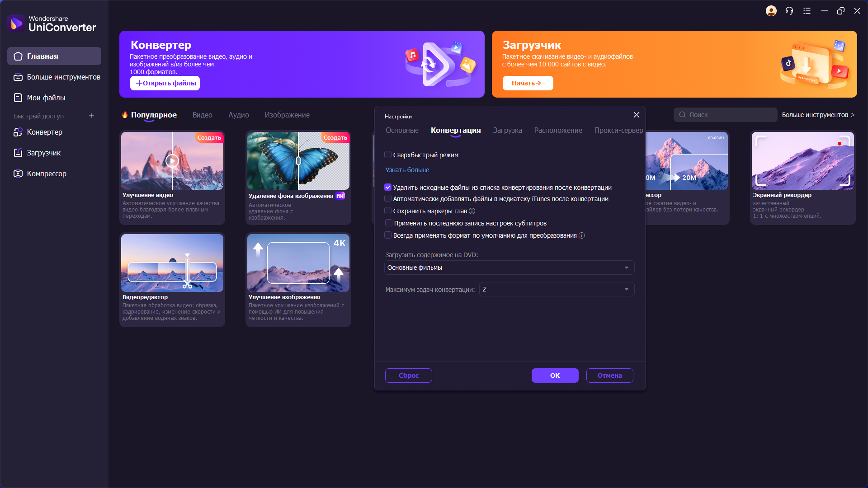Click the Мои файлы sidebar icon
This screenshot has height=488, width=868.
point(18,98)
